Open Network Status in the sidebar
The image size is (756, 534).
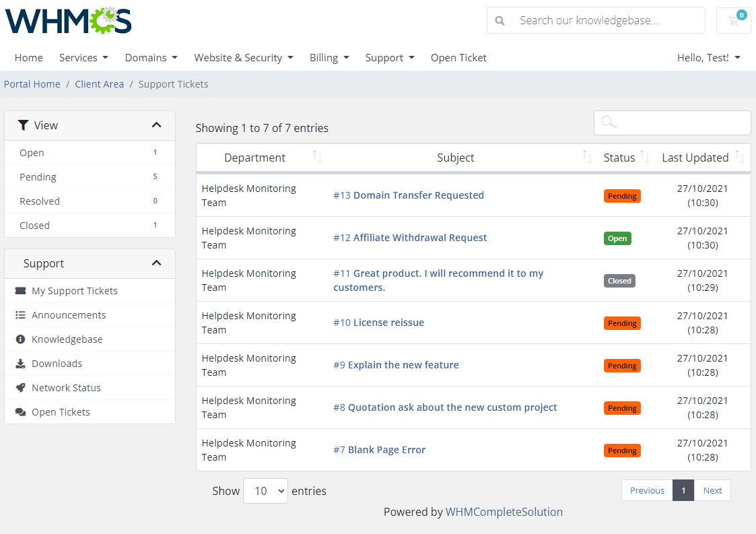[90, 387]
